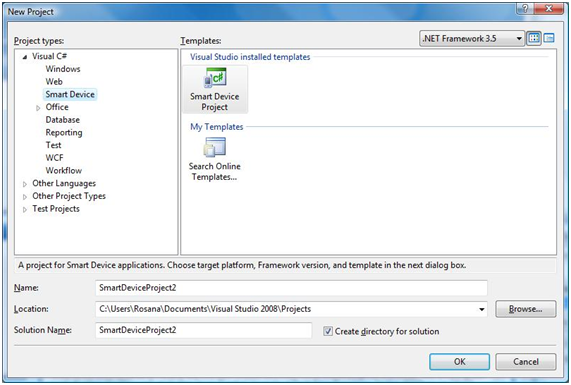This screenshot has width=571, height=385.
Task: Select Test Projects label
Action: coord(56,209)
